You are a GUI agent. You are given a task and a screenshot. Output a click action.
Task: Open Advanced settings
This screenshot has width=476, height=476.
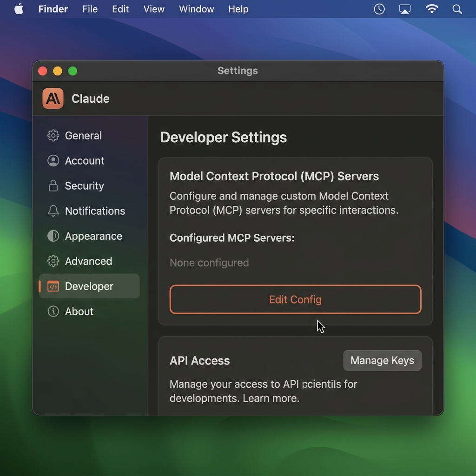click(89, 261)
